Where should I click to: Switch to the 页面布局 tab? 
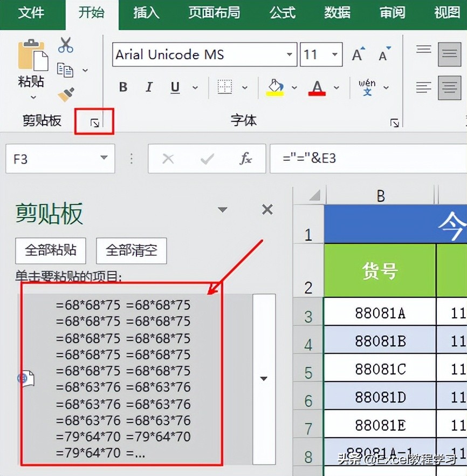click(x=214, y=13)
